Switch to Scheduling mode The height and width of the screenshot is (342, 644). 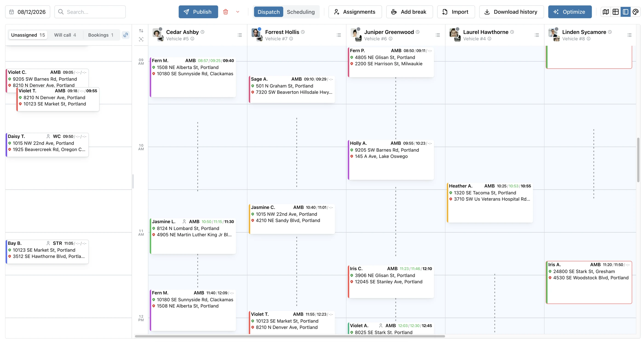tap(301, 12)
